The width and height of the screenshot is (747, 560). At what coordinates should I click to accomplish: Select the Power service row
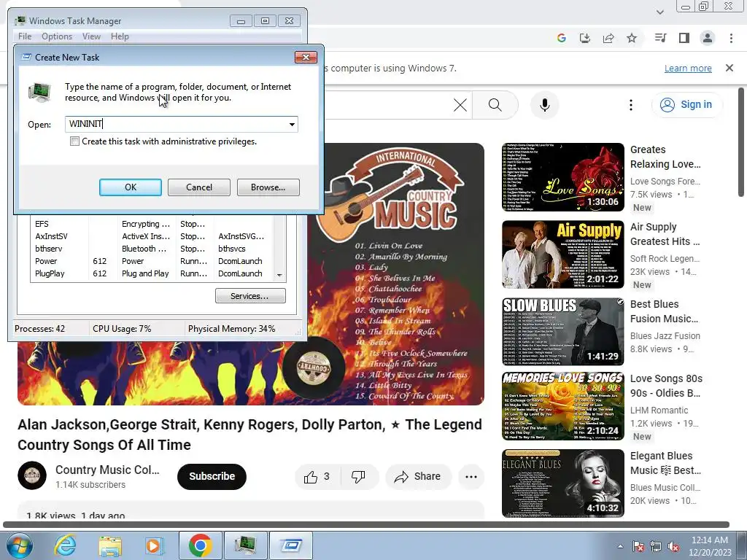pyautogui.click(x=152, y=261)
